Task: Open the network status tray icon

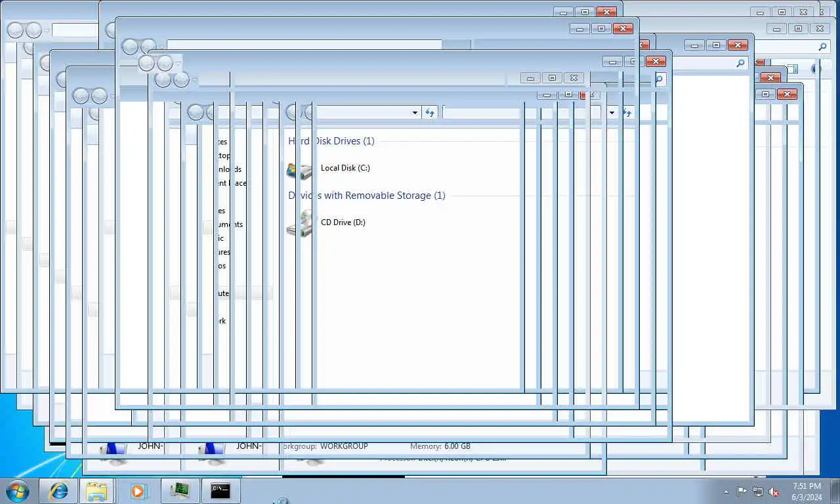Action: coord(758,492)
